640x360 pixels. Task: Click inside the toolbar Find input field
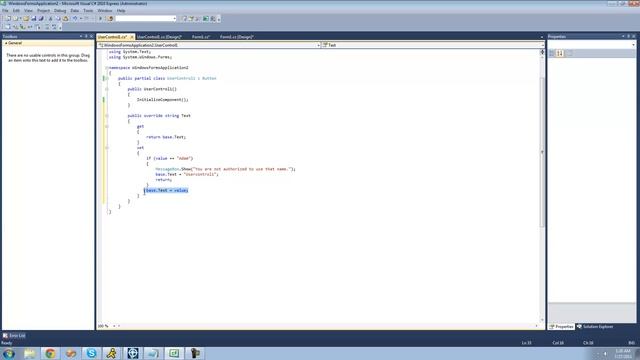coord(144,19)
